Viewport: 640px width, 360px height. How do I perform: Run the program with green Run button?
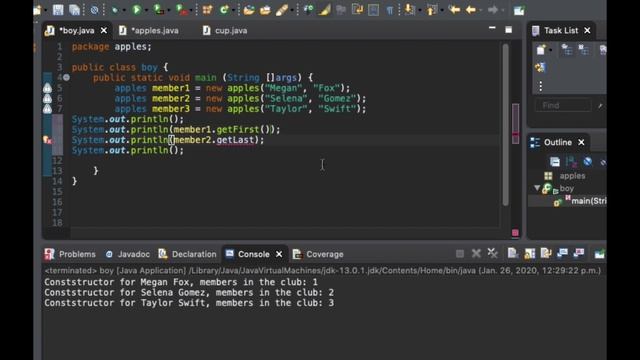click(x=136, y=10)
